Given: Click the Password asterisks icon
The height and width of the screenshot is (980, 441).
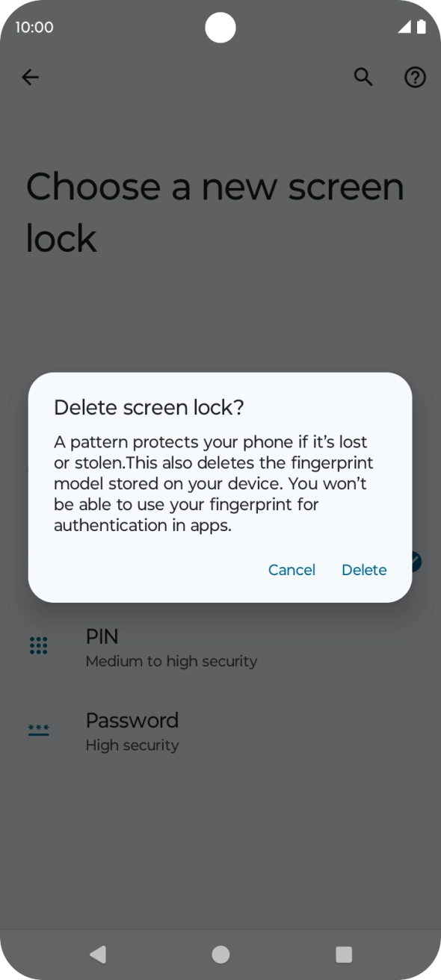Looking at the screenshot, I should tap(38, 730).
